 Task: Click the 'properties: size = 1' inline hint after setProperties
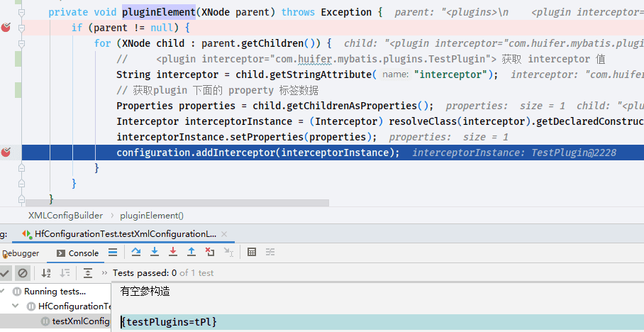tap(448, 137)
